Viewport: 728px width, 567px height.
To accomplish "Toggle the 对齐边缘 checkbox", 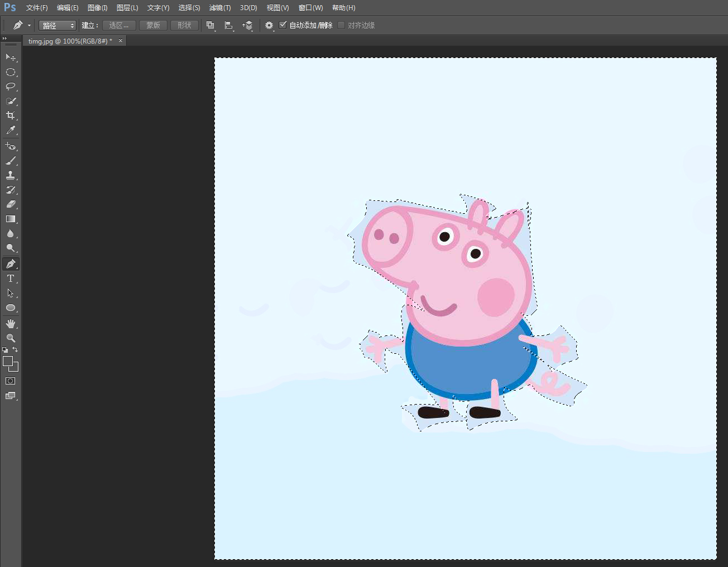I will point(341,25).
